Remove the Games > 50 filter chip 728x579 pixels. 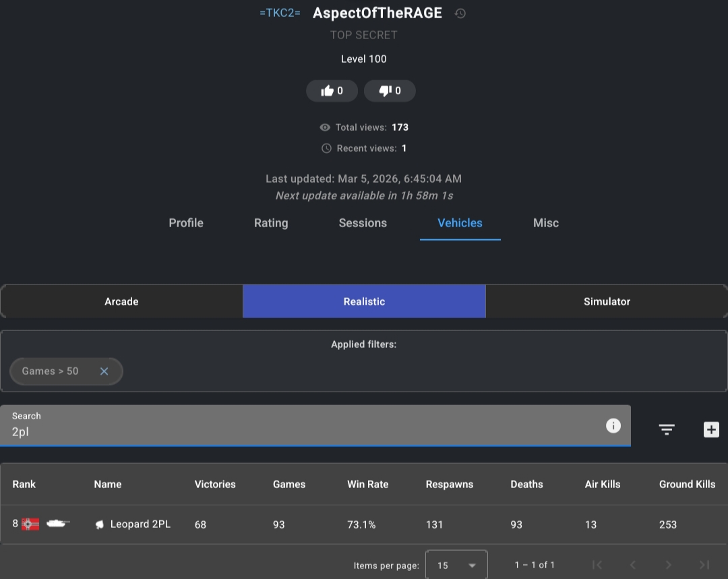104,371
